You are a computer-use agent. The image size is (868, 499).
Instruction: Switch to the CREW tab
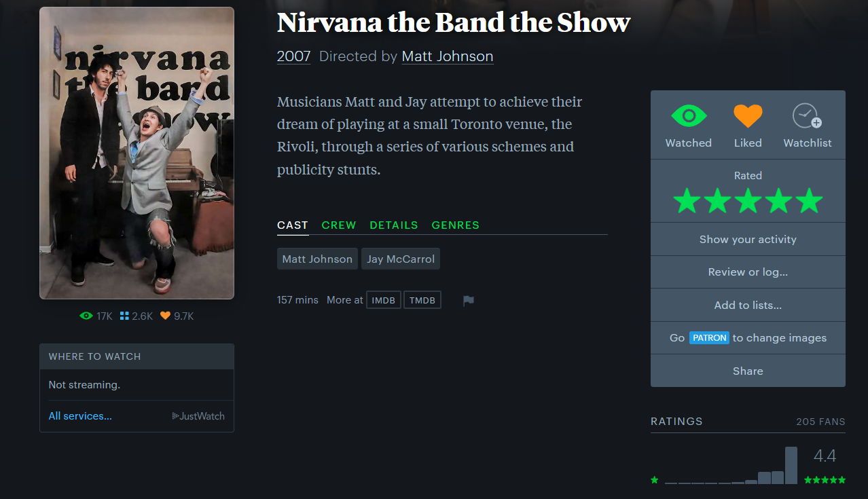tap(339, 225)
